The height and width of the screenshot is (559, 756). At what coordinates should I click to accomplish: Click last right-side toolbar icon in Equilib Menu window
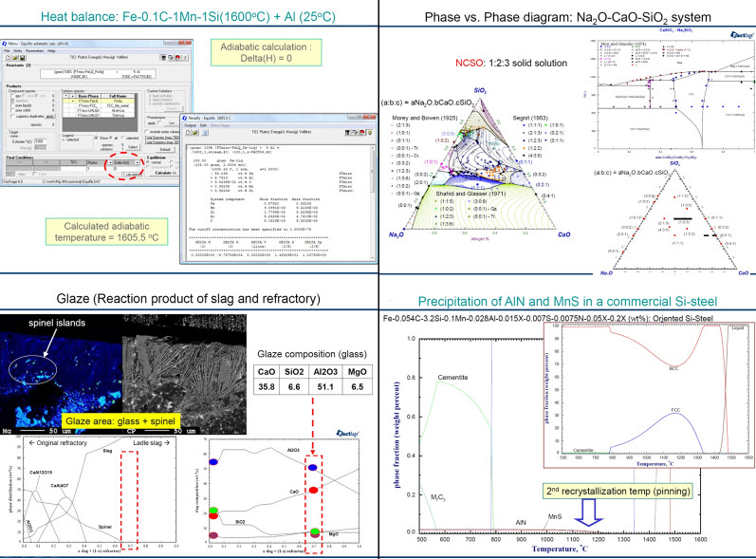coord(185,57)
